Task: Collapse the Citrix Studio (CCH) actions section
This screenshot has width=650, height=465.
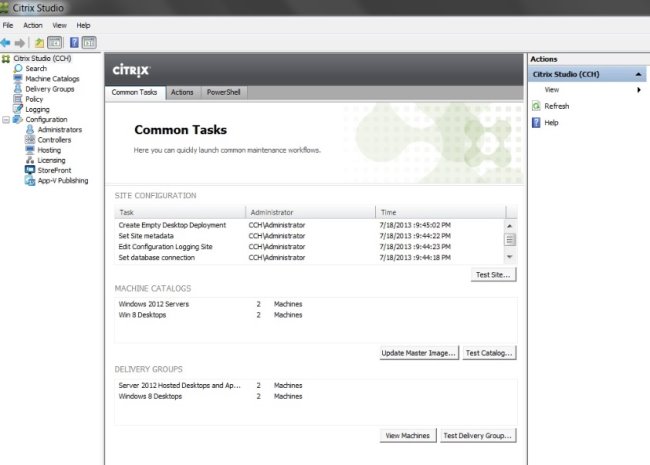Action: [638, 74]
